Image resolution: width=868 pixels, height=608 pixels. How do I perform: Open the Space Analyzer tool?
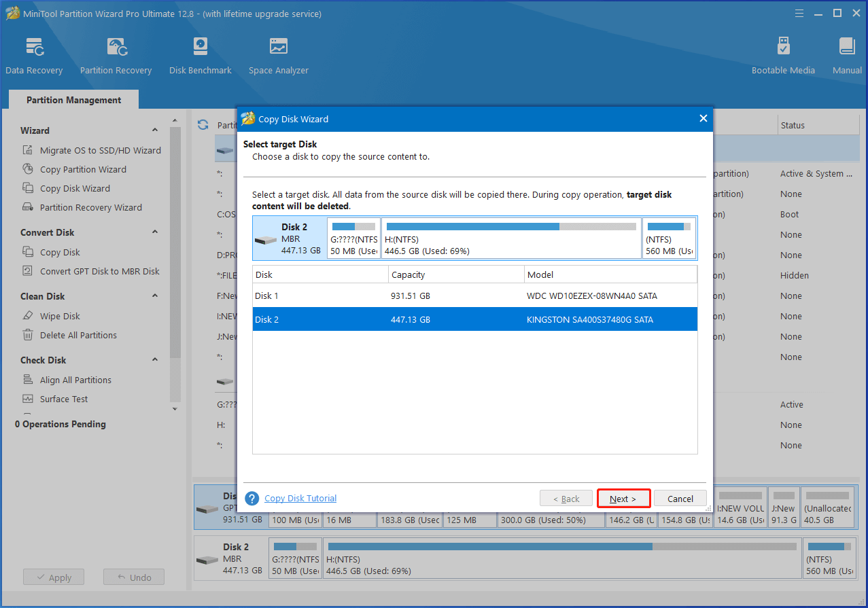point(278,56)
